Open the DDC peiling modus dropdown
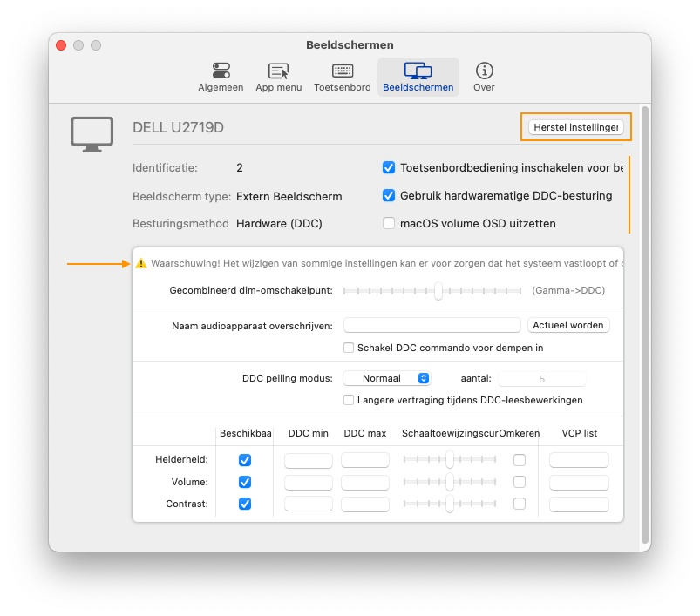 [386, 377]
